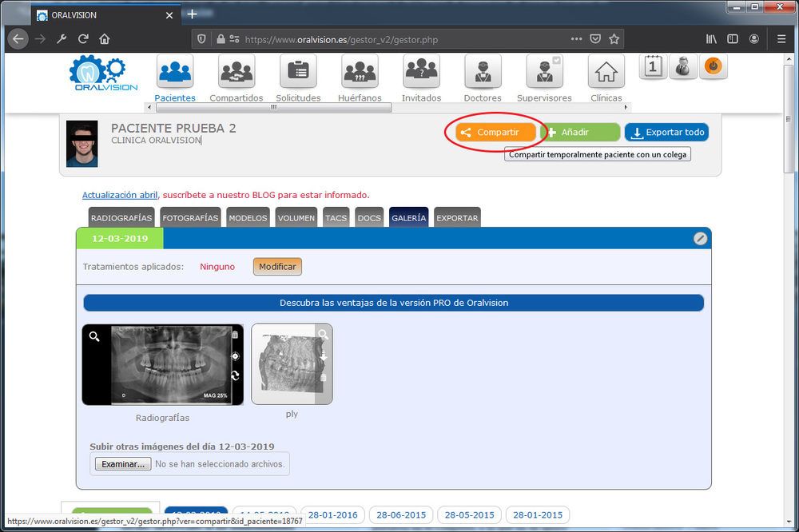Select the TACS tab
This screenshot has width=799, height=532.
pos(336,218)
